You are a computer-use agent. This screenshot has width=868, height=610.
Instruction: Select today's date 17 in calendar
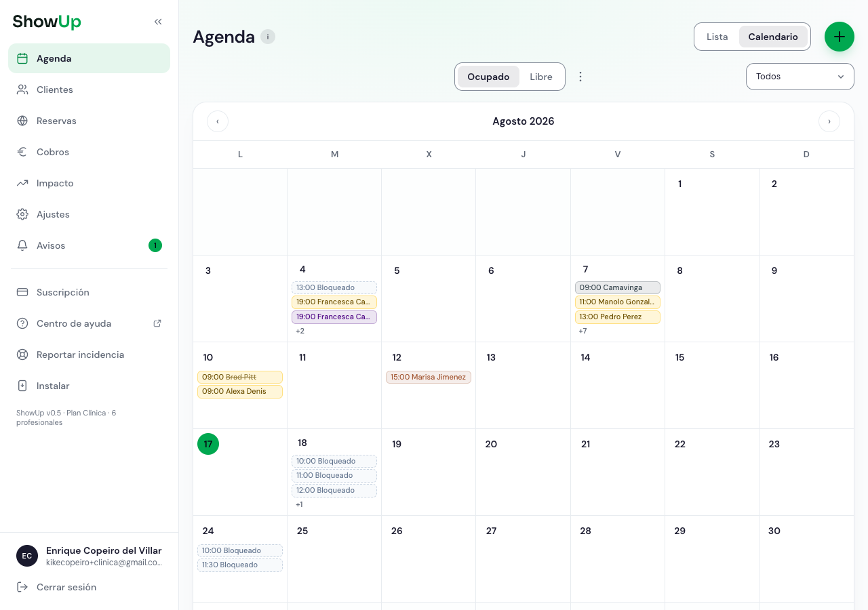point(208,444)
